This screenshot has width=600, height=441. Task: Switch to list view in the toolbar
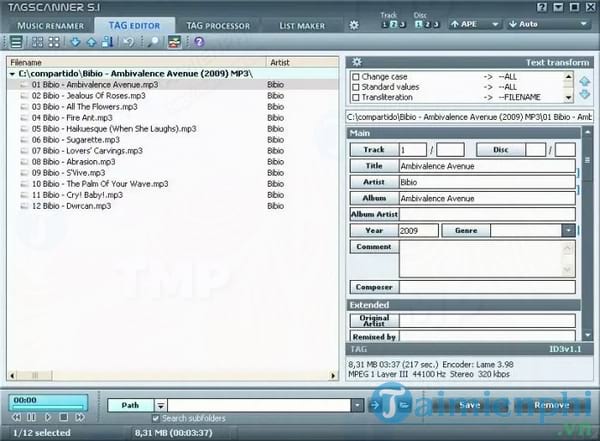(x=16, y=42)
